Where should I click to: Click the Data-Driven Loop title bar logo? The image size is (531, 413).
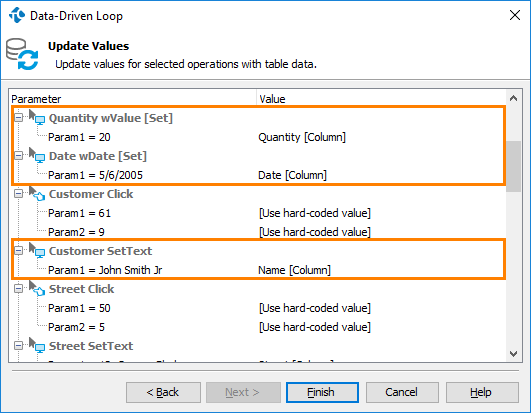point(17,16)
